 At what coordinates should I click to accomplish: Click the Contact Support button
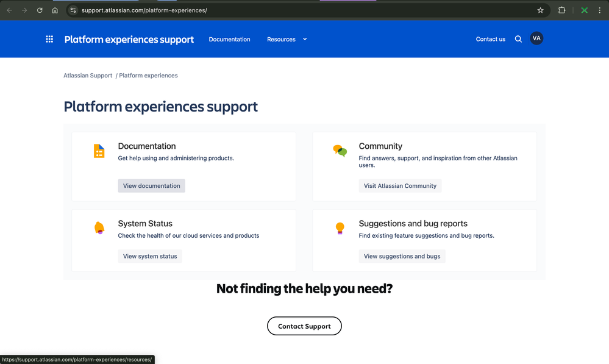305,326
